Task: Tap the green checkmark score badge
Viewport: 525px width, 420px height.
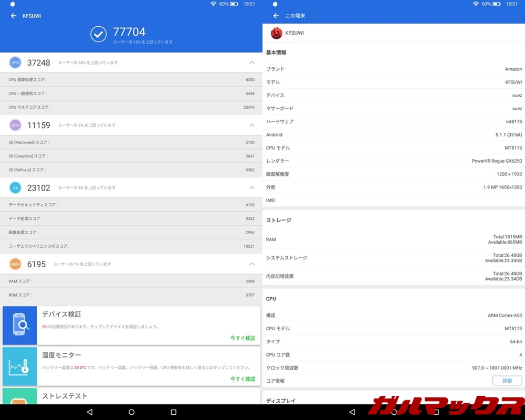Action: click(x=99, y=34)
